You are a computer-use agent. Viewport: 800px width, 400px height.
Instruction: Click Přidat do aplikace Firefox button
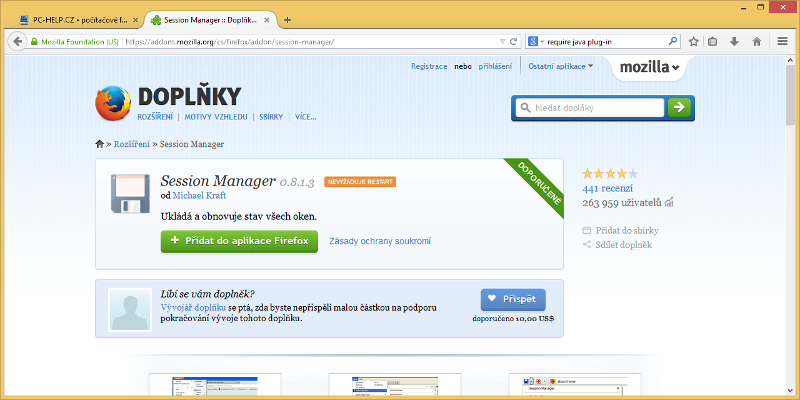239,241
